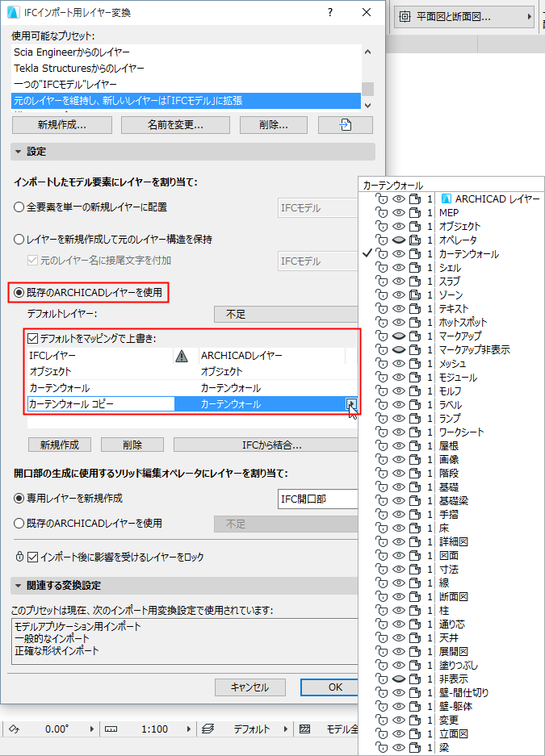The image size is (545, 756).
Task: Click the lock icon for メッシュ layer
Action: point(381,364)
